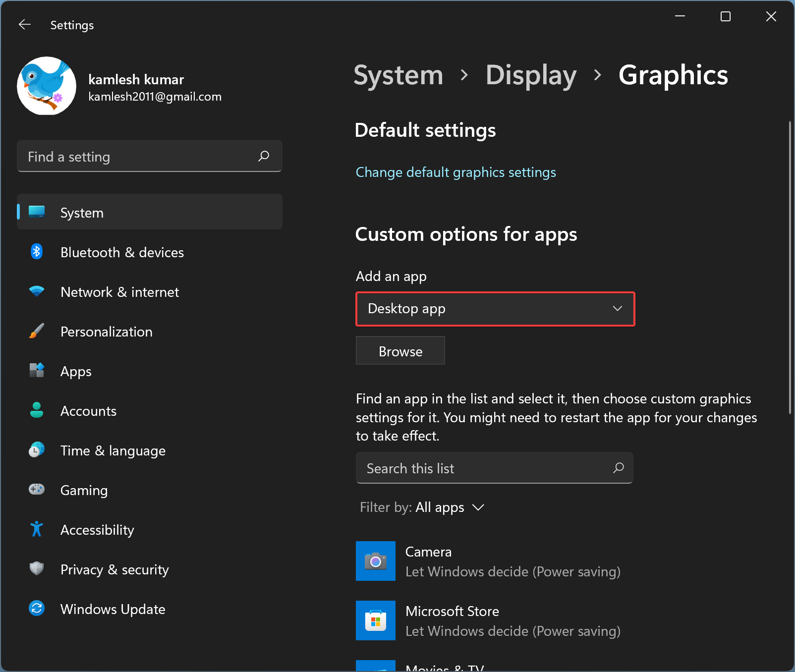The height and width of the screenshot is (672, 795).
Task: Open Personalization settings
Action: click(x=150, y=332)
